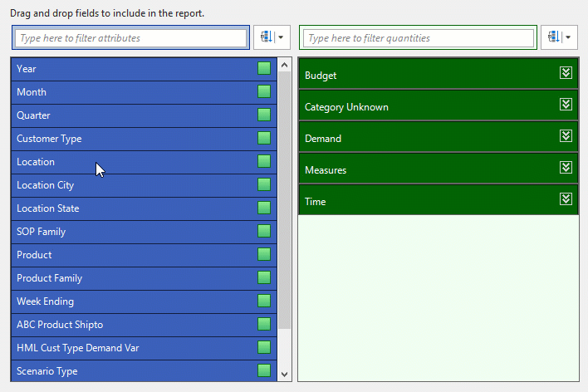This screenshot has width=588, height=392.
Task: Click the Budget group title text
Action: point(321,76)
